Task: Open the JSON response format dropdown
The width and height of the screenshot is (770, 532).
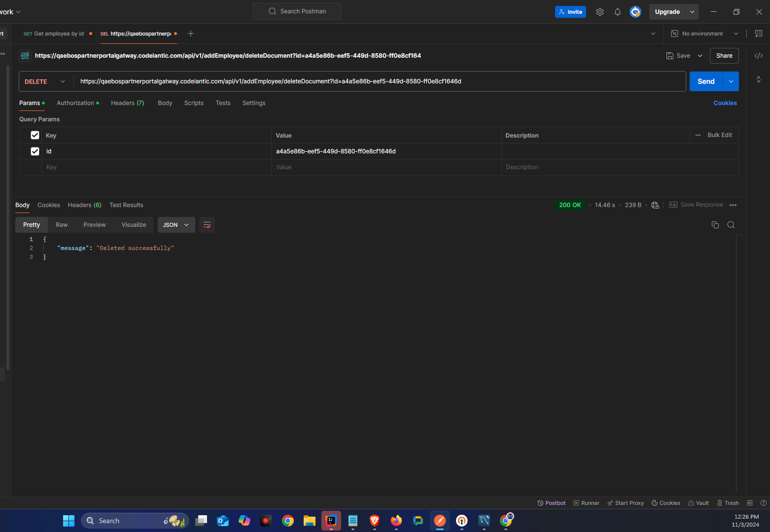Action: pos(176,225)
